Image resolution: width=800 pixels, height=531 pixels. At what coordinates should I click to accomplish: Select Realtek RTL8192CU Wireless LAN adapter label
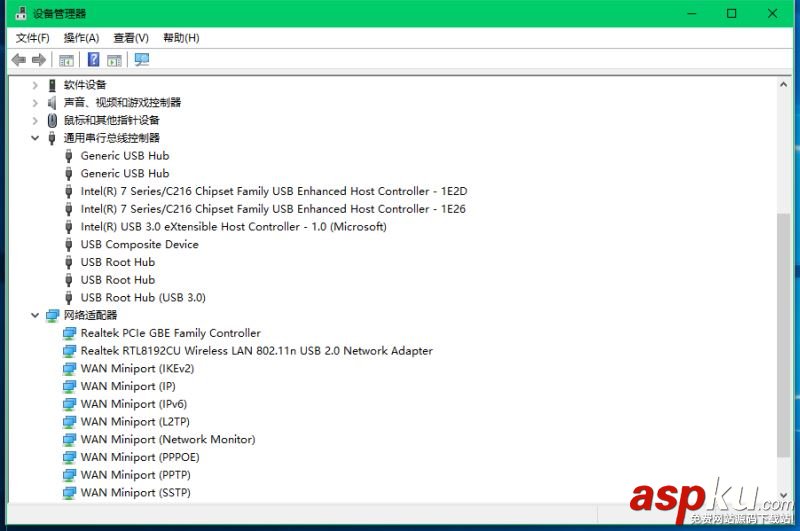pos(257,351)
